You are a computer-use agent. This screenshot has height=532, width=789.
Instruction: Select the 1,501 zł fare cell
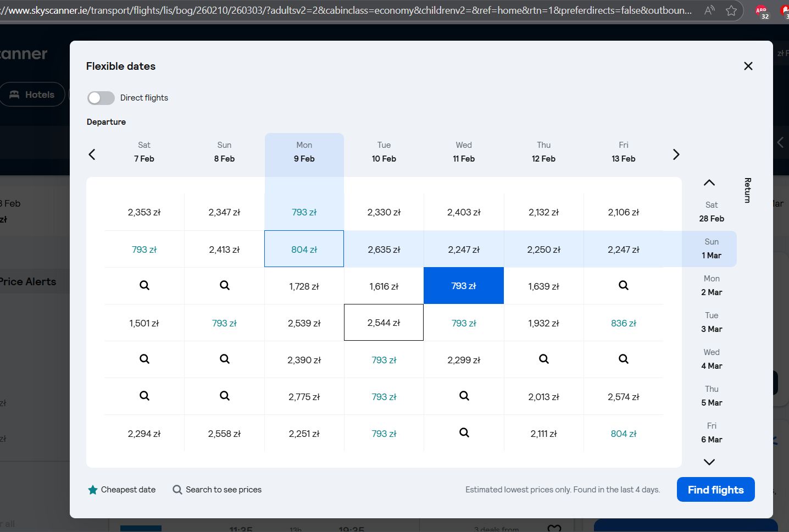coord(145,323)
